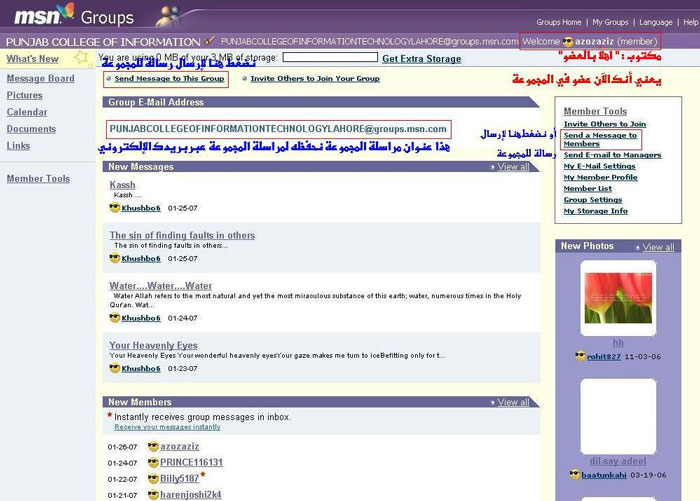Click smiley icon next to azozaziz in New Members
Viewport: 700px width, 501px height.
click(153, 447)
